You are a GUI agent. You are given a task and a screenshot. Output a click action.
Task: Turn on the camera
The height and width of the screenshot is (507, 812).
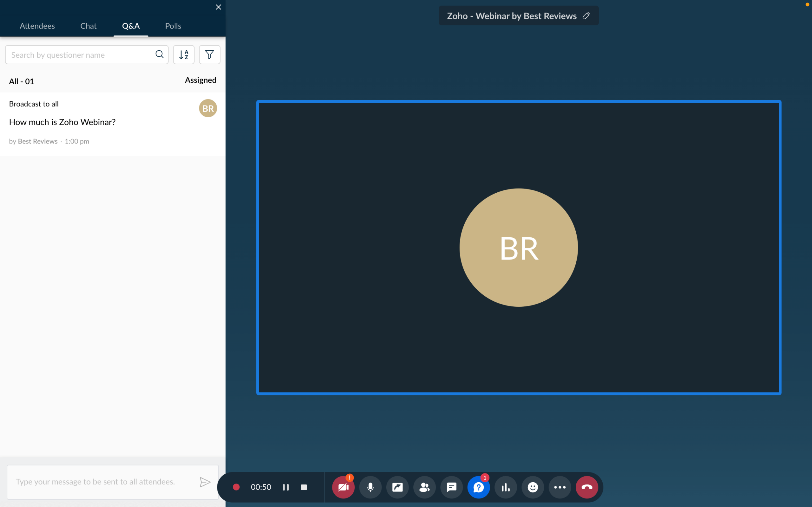[x=343, y=487]
